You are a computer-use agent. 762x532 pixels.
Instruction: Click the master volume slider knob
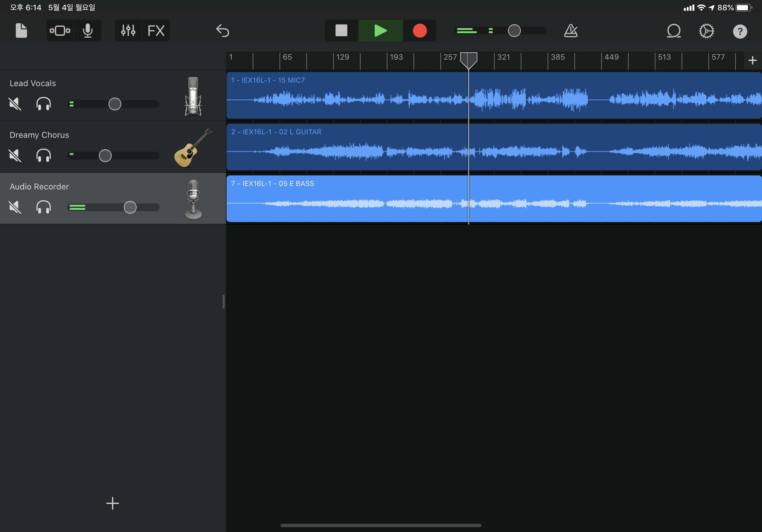pos(514,31)
